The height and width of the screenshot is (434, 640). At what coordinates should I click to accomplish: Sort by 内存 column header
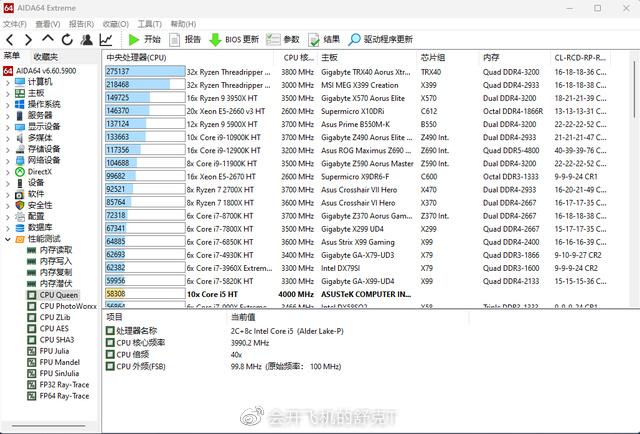[491, 58]
